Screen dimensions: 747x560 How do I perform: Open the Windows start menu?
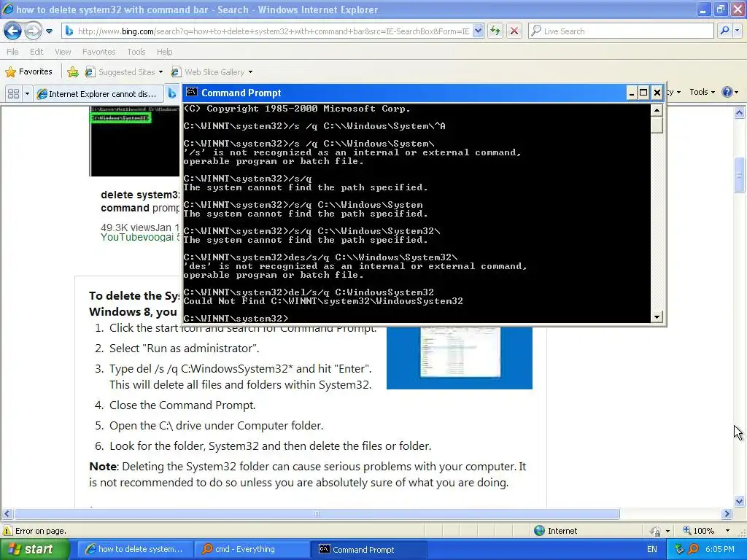[x=34, y=549]
